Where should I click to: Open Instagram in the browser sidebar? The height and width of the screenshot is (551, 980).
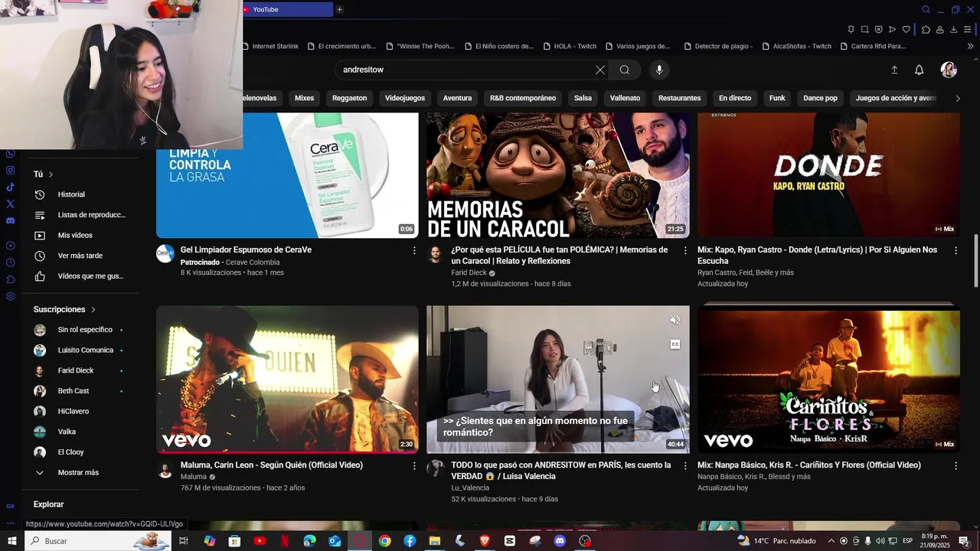point(10,170)
